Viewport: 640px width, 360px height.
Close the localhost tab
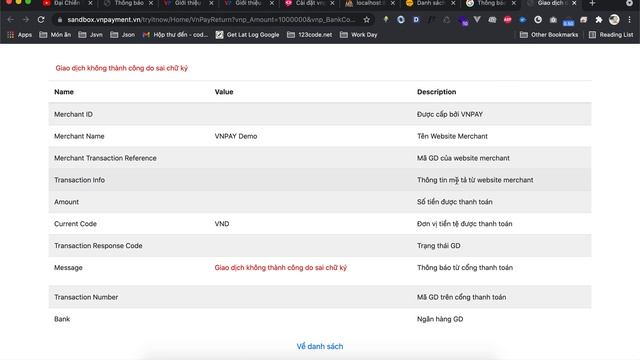(x=393, y=3)
